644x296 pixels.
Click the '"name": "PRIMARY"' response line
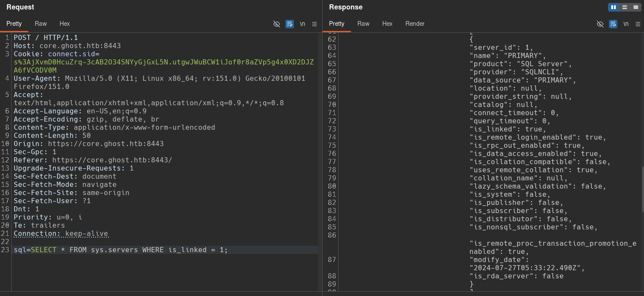(508, 56)
